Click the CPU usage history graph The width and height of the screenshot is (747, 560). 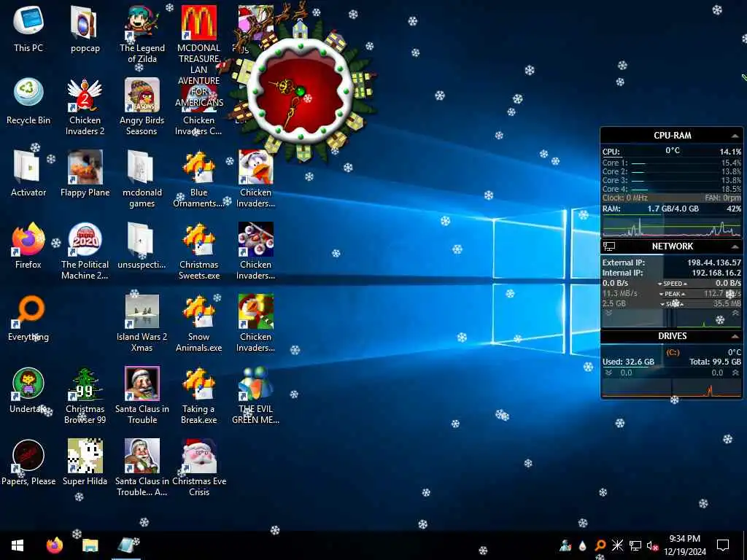tap(672, 227)
